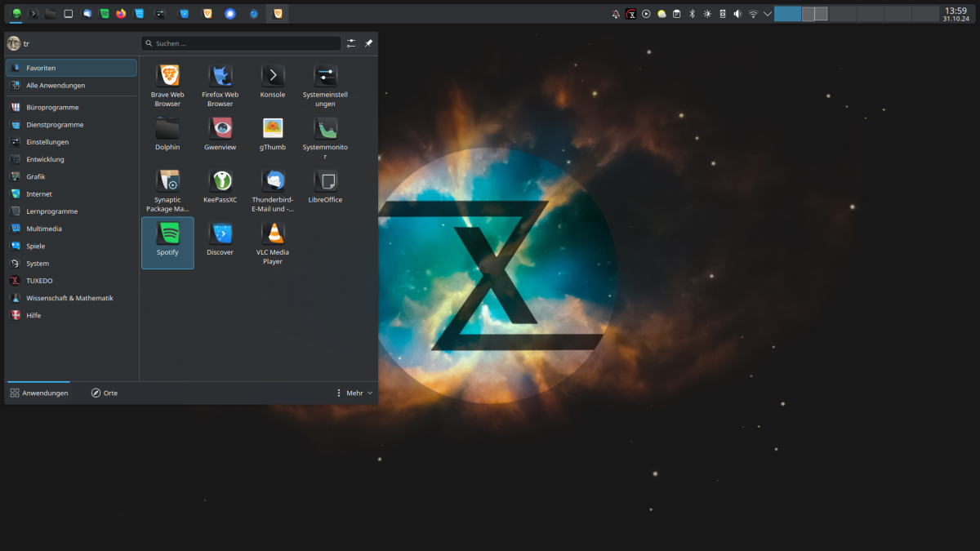Toggle notifications do-not-disturb bell icon
The width and height of the screenshot is (980, 551).
click(616, 14)
